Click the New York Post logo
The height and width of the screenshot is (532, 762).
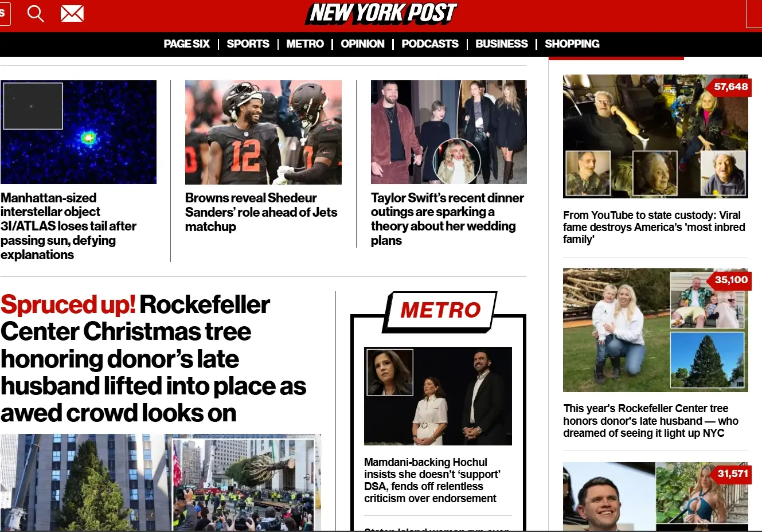pyautogui.click(x=382, y=14)
